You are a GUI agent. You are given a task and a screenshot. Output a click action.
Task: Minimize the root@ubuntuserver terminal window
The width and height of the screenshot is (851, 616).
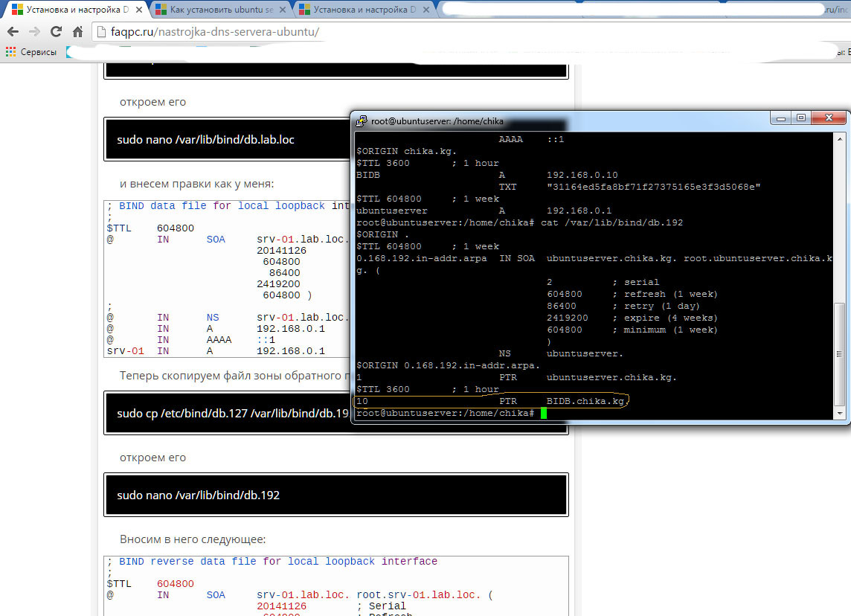point(781,118)
